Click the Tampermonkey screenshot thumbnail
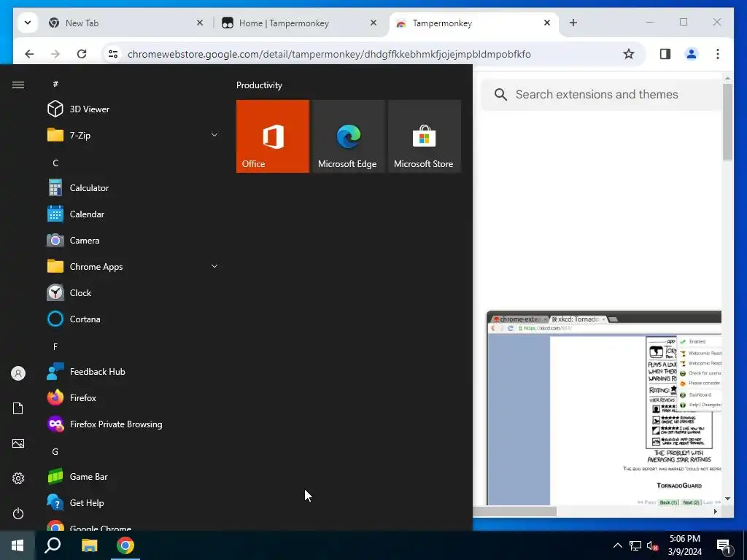 pos(603,408)
